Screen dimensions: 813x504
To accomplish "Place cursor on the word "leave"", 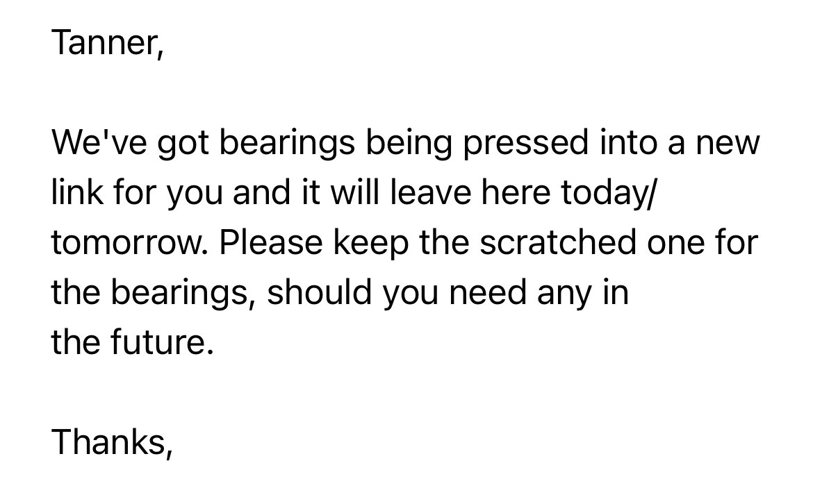I will click(x=430, y=192).
